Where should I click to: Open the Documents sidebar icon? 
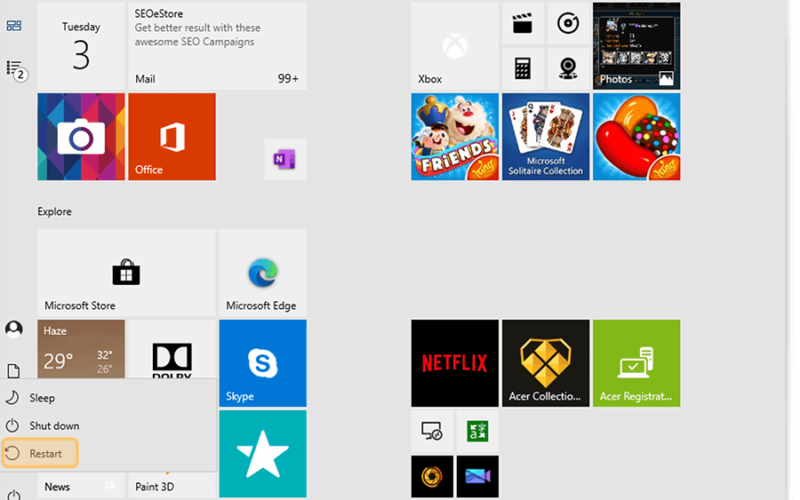(x=14, y=371)
